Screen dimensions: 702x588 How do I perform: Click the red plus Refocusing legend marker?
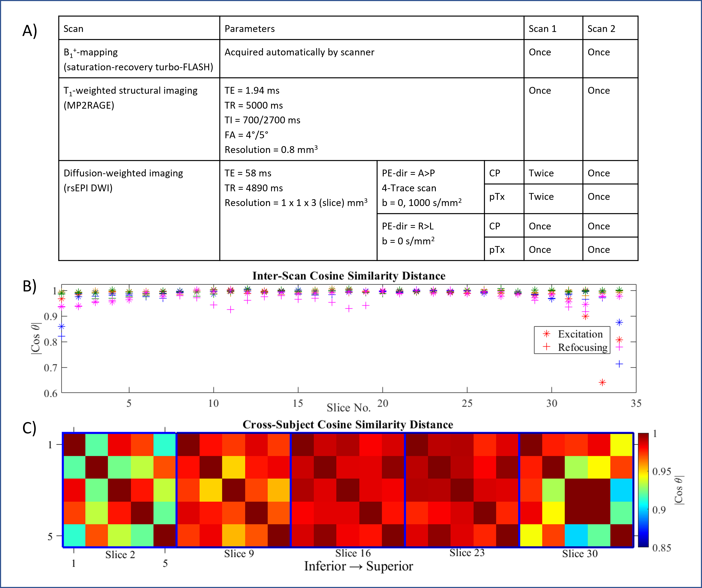[547, 347]
